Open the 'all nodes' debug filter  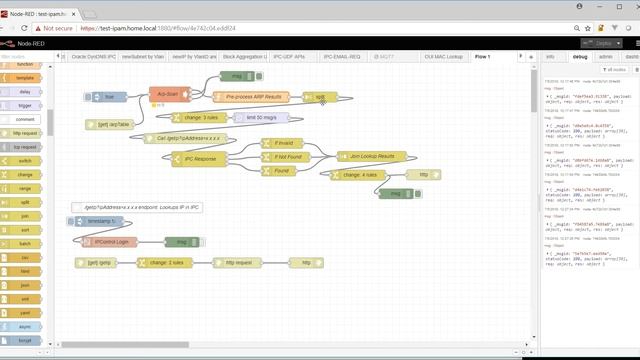coord(614,70)
